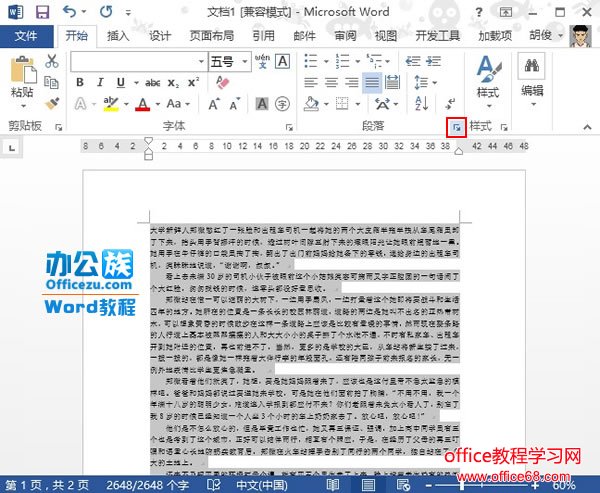This screenshot has height=493, width=600.
Task: Click the Copy icon in the clipboard group
Action: pos(51,82)
